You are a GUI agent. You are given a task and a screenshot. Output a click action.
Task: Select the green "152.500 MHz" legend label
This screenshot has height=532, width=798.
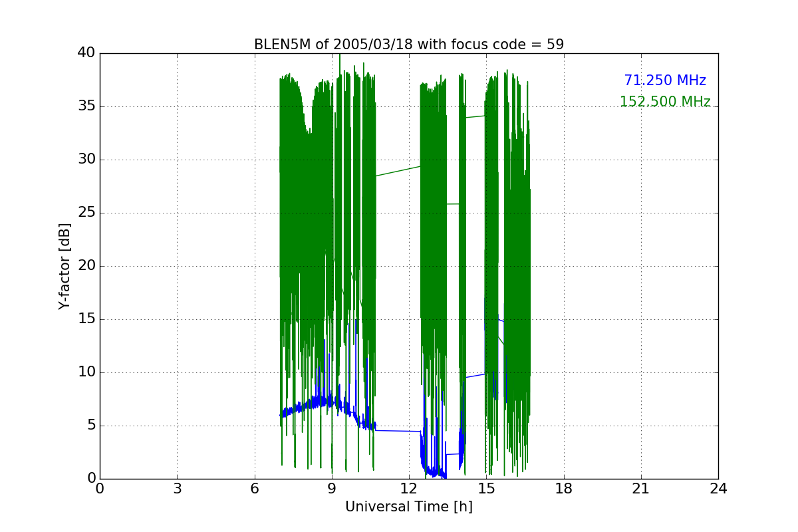[x=665, y=102]
